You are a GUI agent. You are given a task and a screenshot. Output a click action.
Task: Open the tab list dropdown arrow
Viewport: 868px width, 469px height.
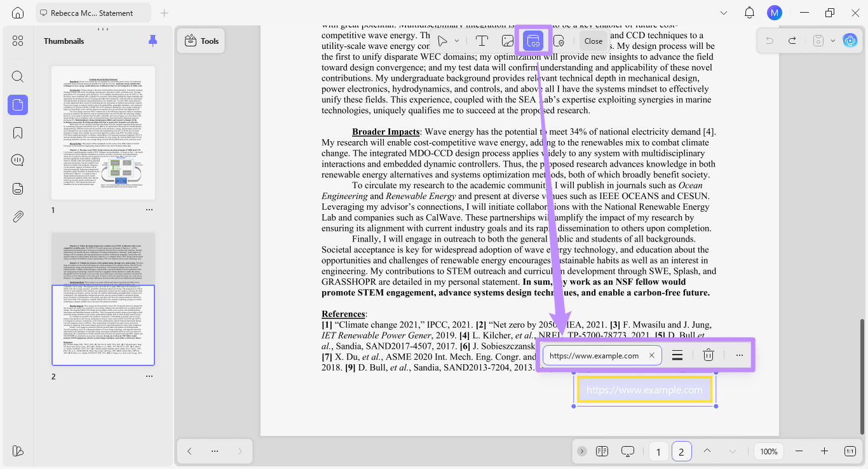tap(724, 13)
